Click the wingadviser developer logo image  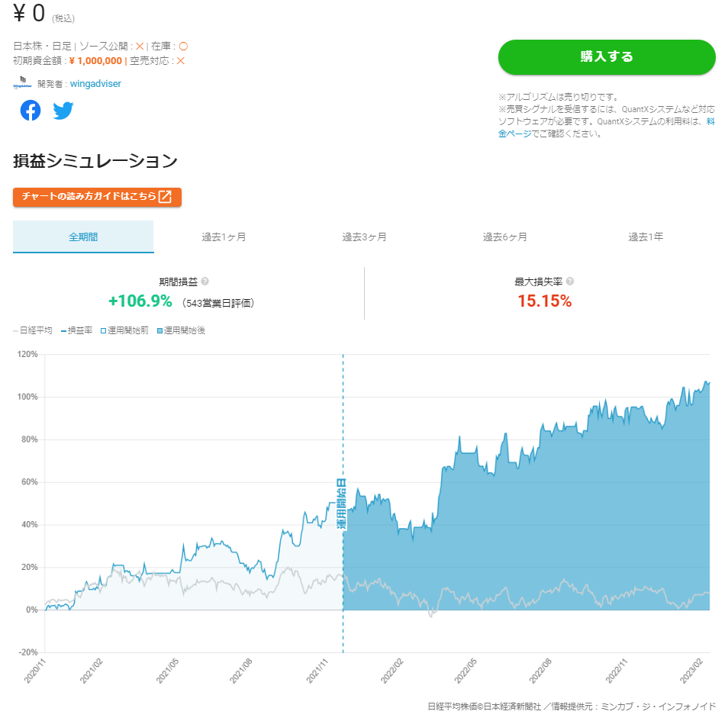pyautogui.click(x=23, y=83)
